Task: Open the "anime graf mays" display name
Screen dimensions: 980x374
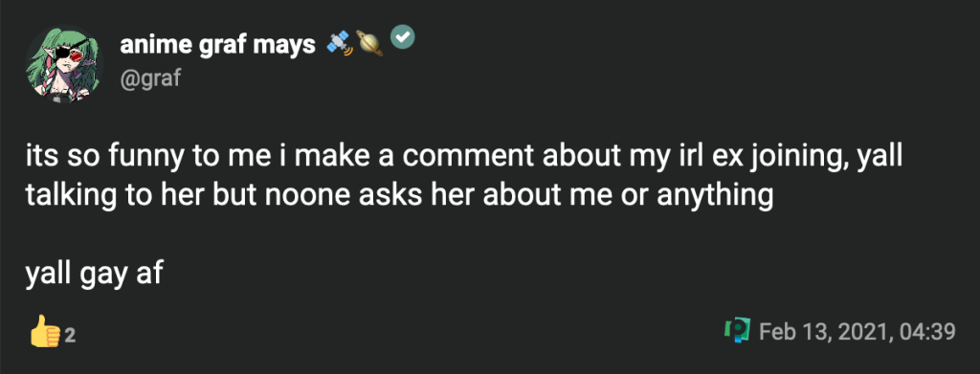Action: click(x=217, y=44)
